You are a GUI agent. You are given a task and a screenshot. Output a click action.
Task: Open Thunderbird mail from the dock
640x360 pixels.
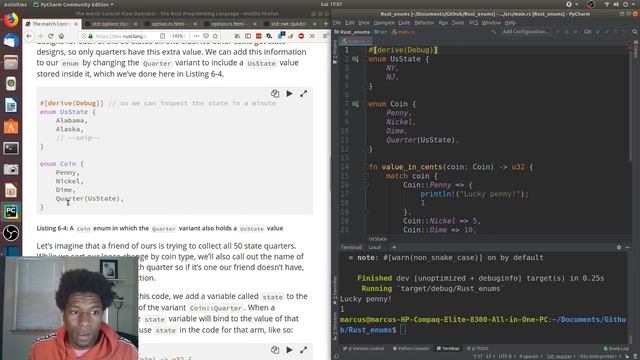11,41
